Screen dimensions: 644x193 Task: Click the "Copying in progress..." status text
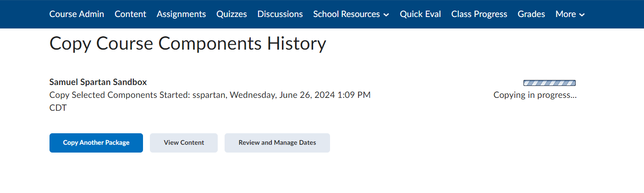tap(535, 95)
